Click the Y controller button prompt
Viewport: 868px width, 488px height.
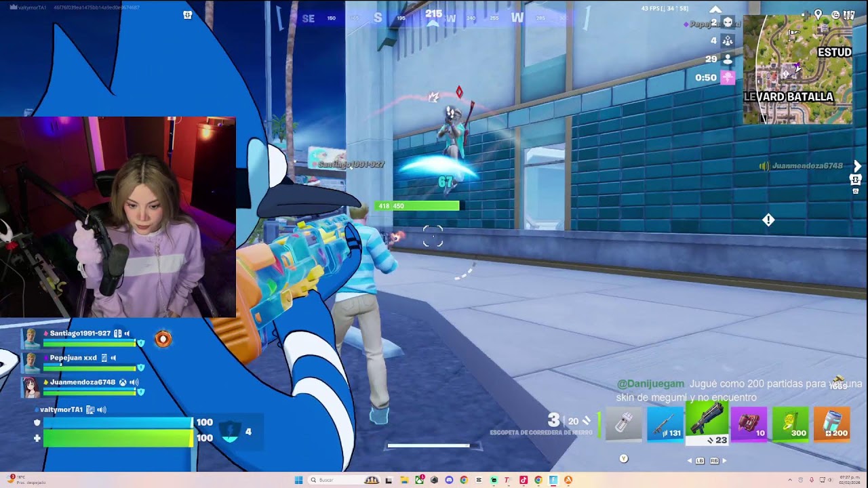click(x=624, y=459)
